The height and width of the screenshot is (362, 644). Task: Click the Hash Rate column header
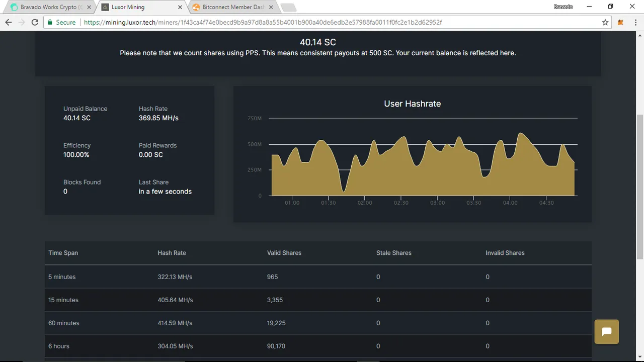pos(172,253)
